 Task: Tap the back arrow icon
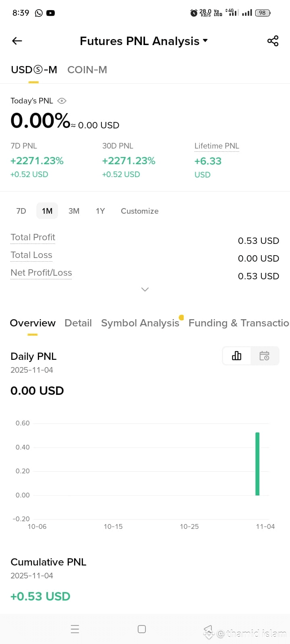pos(17,41)
